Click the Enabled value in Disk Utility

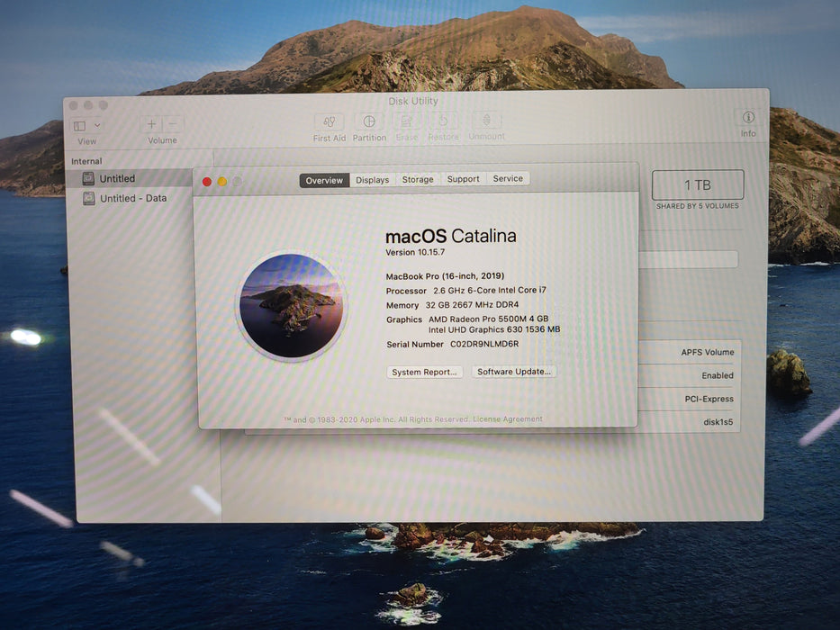[x=718, y=375]
